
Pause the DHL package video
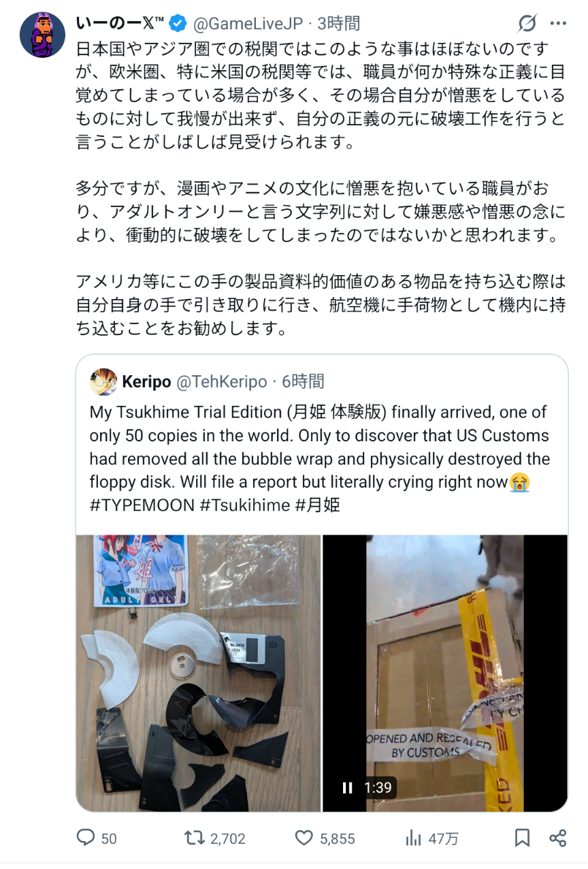pos(348,787)
